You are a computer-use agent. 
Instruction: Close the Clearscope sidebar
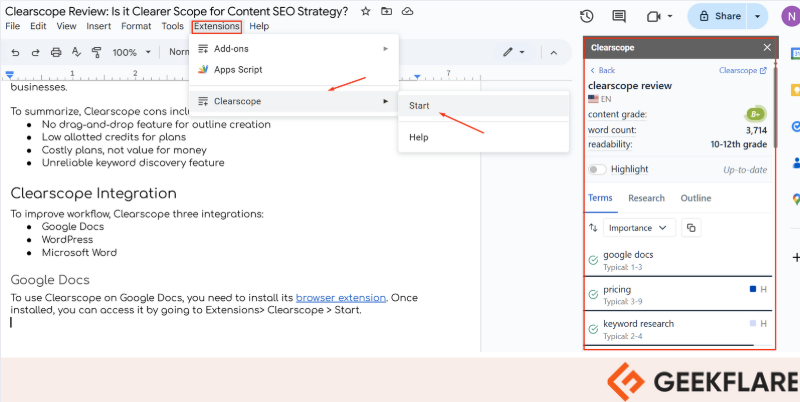[x=767, y=47]
